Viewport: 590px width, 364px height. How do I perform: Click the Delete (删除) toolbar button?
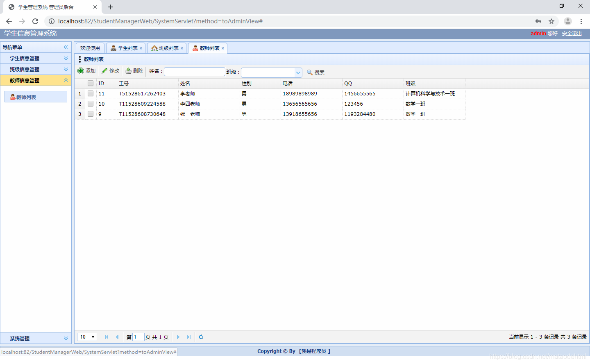point(134,71)
